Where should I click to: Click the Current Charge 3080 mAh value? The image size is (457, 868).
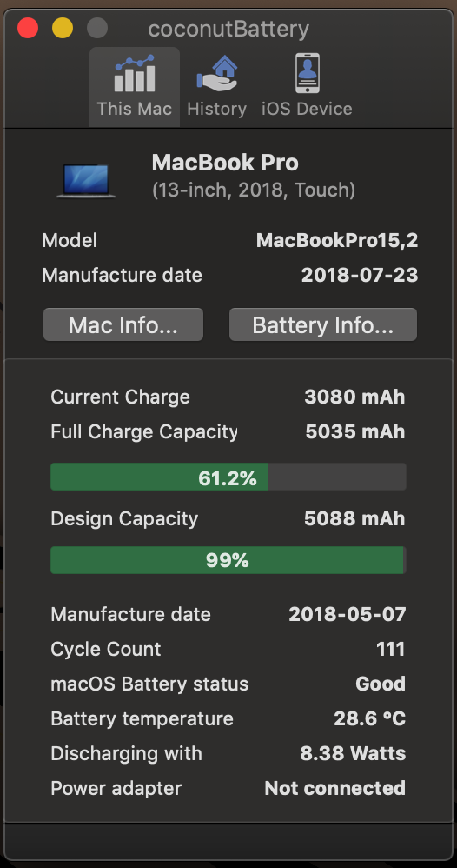click(x=354, y=397)
